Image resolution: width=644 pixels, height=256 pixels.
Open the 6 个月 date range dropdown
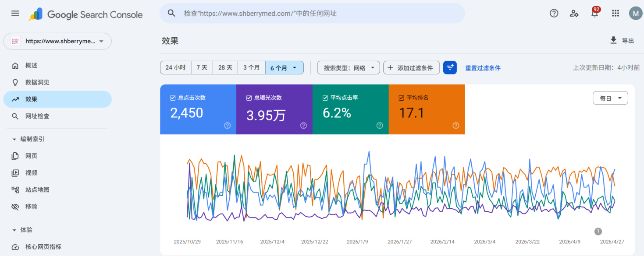click(x=285, y=68)
